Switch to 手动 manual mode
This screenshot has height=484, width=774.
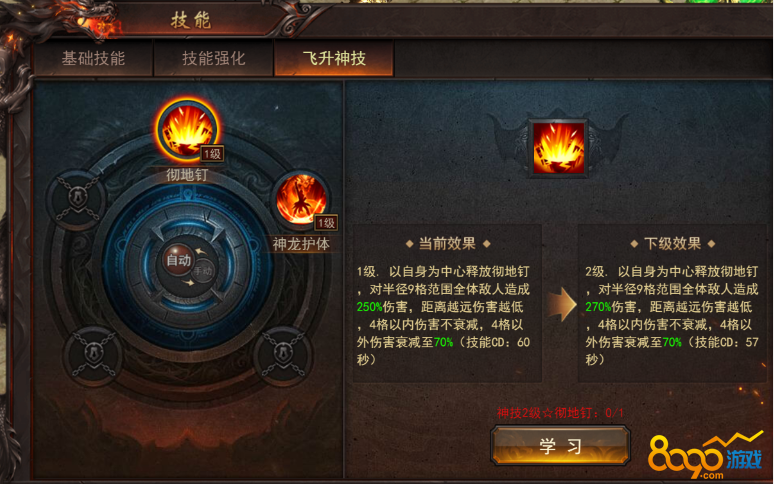tap(203, 271)
